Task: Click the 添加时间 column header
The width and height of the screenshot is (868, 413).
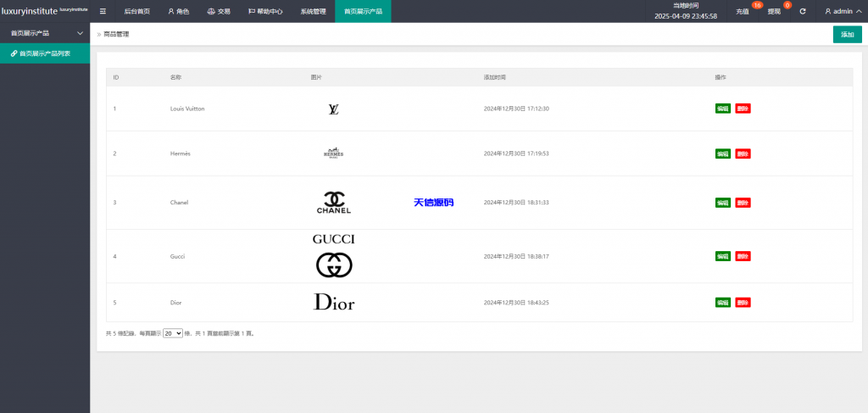Action: [x=494, y=77]
